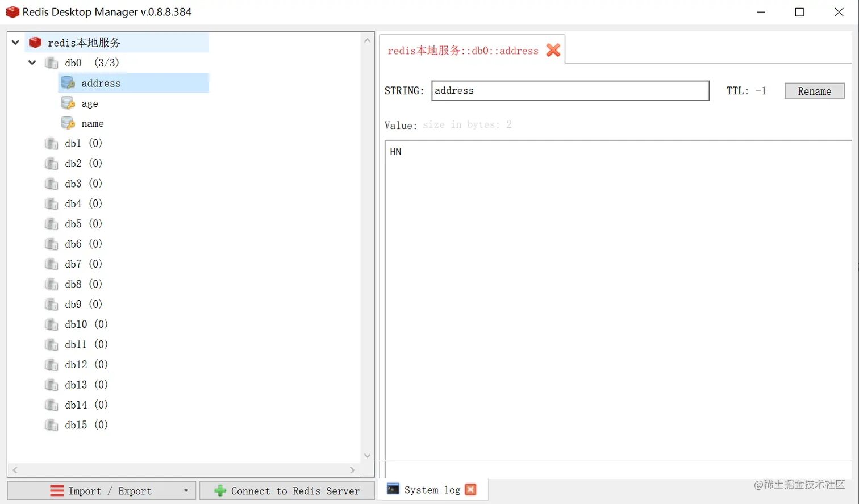
Task: Click the db15 database icon
Action: pos(51,425)
